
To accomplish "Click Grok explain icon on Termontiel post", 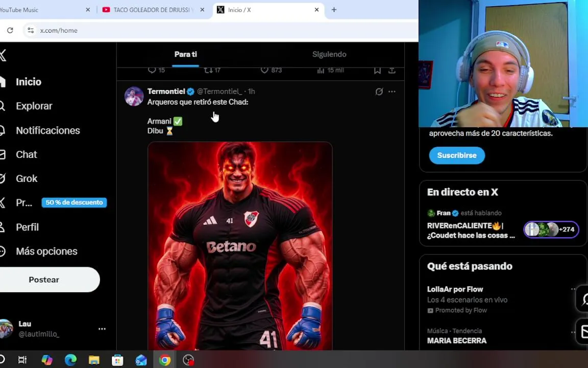I will (x=379, y=91).
